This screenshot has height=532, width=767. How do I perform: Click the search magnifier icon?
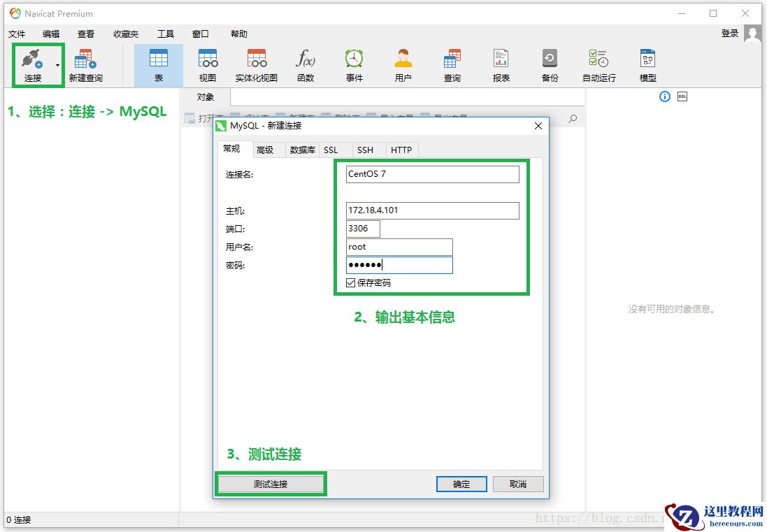click(x=573, y=118)
